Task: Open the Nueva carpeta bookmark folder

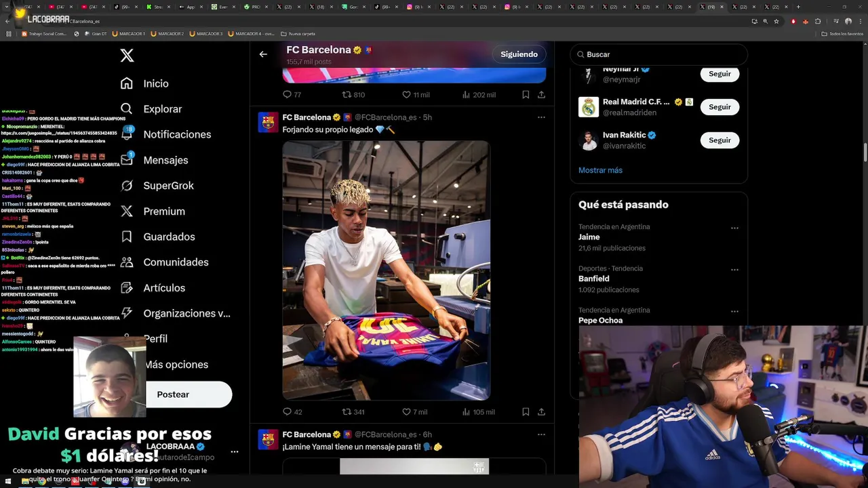Action: (298, 33)
